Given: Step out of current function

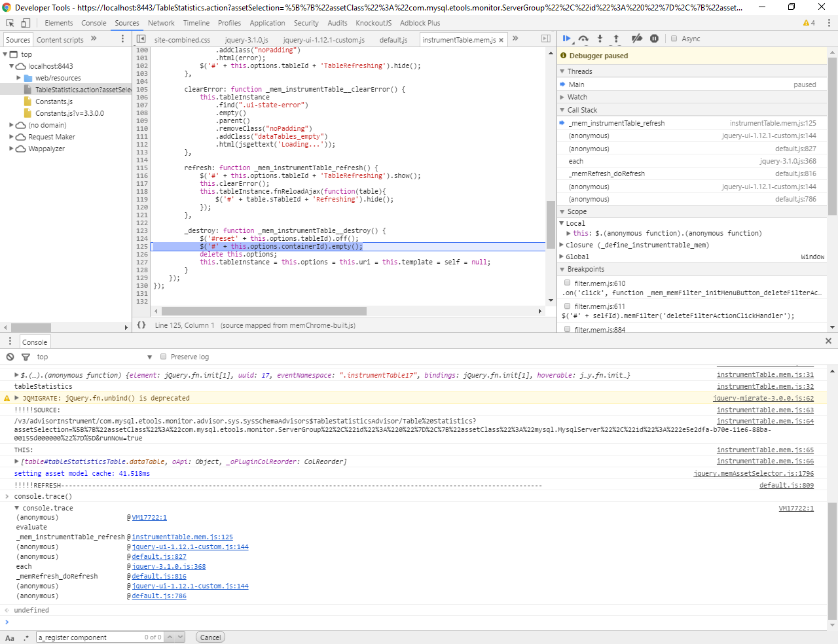Looking at the screenshot, I should 616,39.
